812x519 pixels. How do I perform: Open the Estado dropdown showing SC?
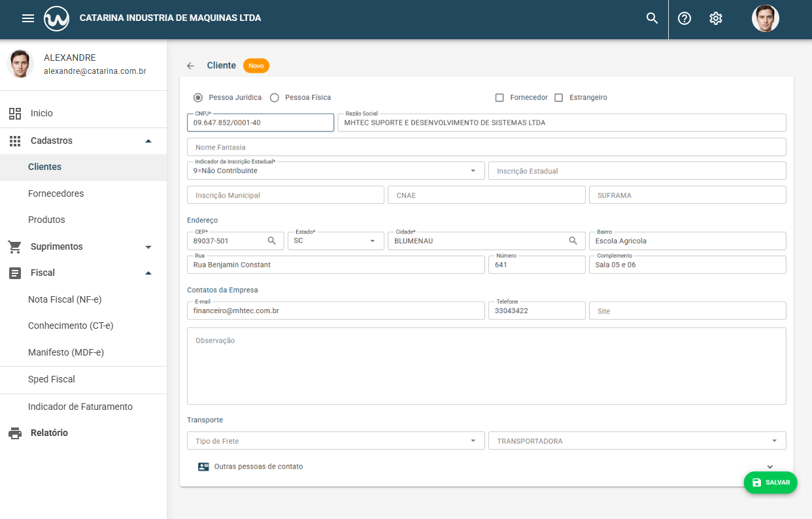[x=335, y=241]
